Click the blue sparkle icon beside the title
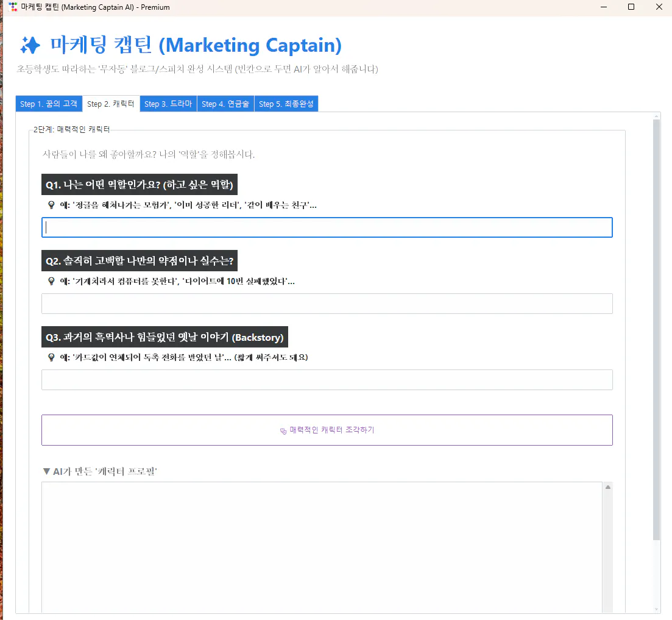 [x=29, y=45]
